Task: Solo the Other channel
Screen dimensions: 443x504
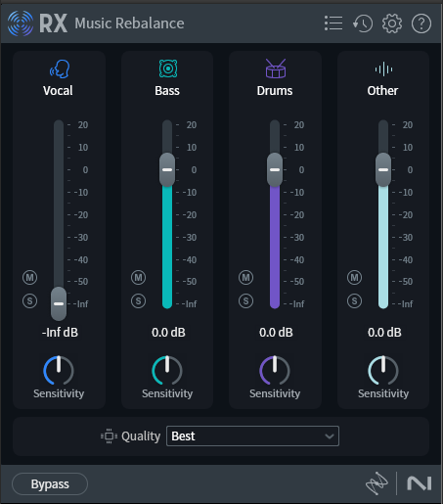Action: 354,300
